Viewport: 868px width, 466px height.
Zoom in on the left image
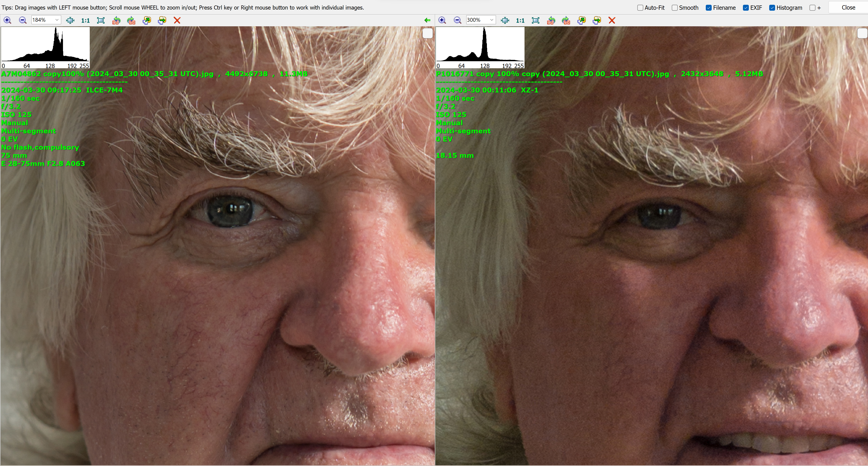[7, 20]
